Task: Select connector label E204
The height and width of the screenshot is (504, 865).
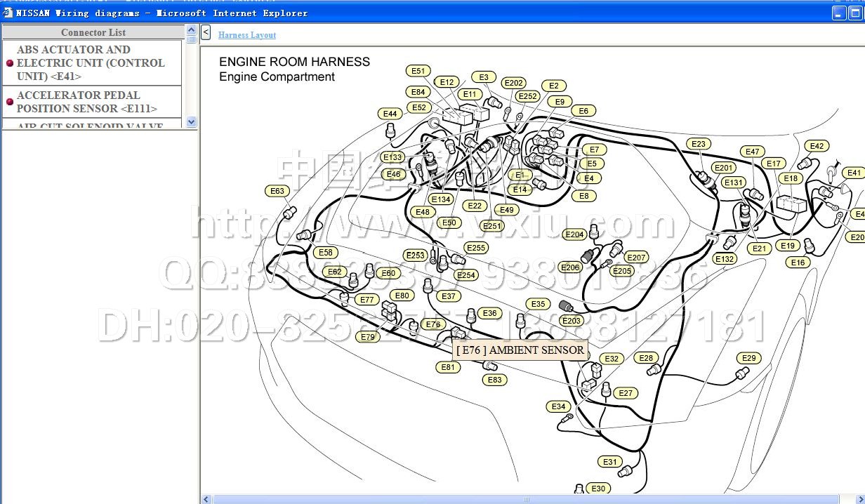Action: (x=574, y=234)
